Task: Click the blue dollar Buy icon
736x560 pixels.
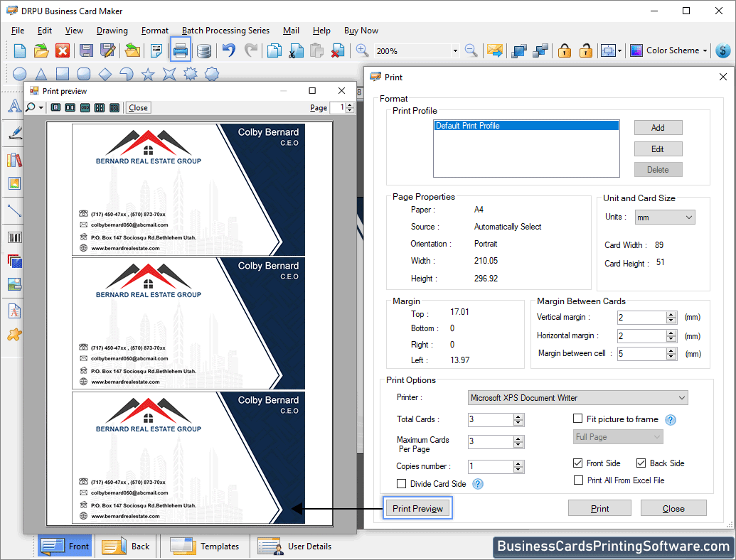Action: pyautogui.click(x=723, y=50)
